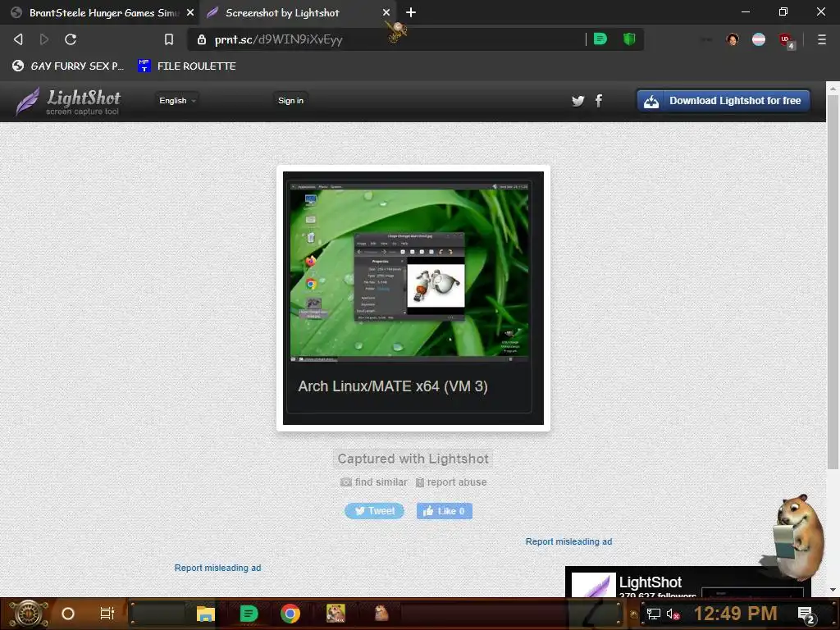This screenshot has height=630, width=840.
Task: Open Cortana circle on taskbar
Action: point(68,614)
